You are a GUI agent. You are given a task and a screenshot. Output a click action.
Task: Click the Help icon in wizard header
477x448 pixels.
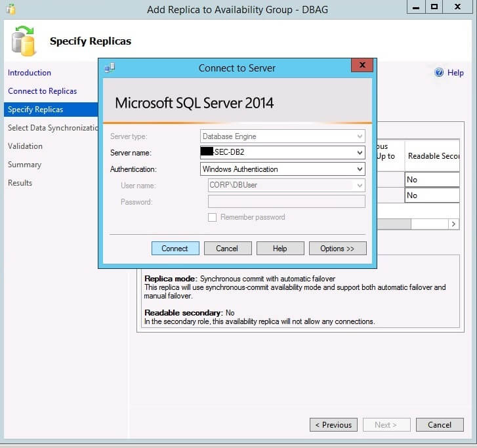(439, 73)
